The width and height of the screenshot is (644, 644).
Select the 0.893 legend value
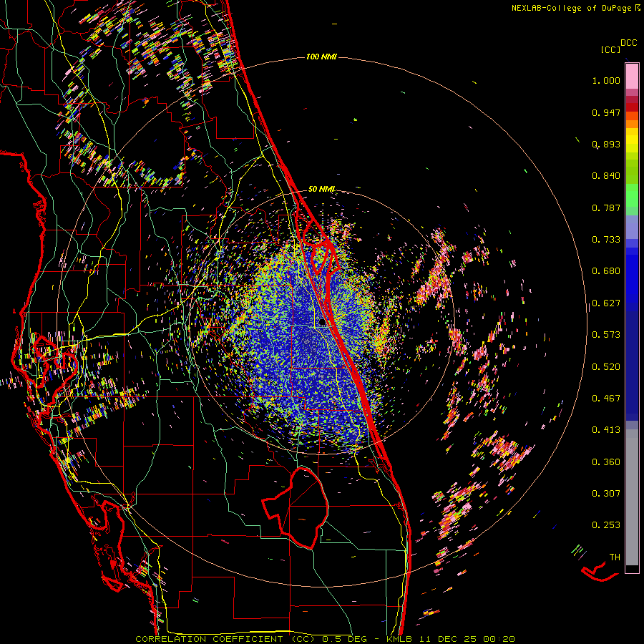(x=606, y=144)
